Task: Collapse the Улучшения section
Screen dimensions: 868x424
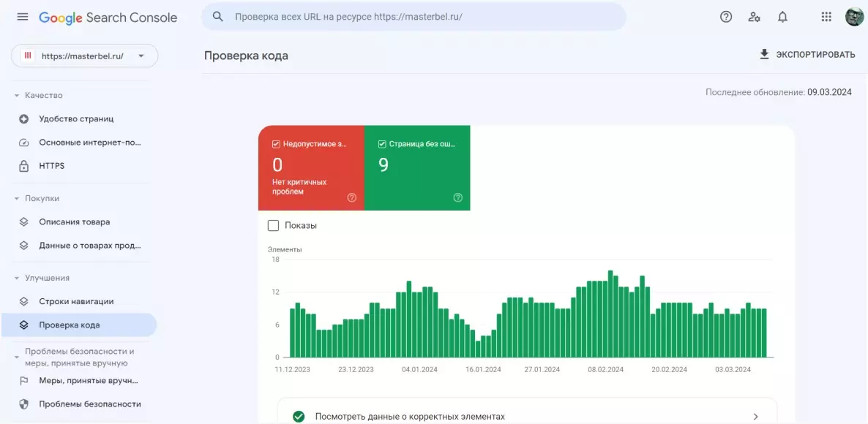Action: click(x=17, y=278)
